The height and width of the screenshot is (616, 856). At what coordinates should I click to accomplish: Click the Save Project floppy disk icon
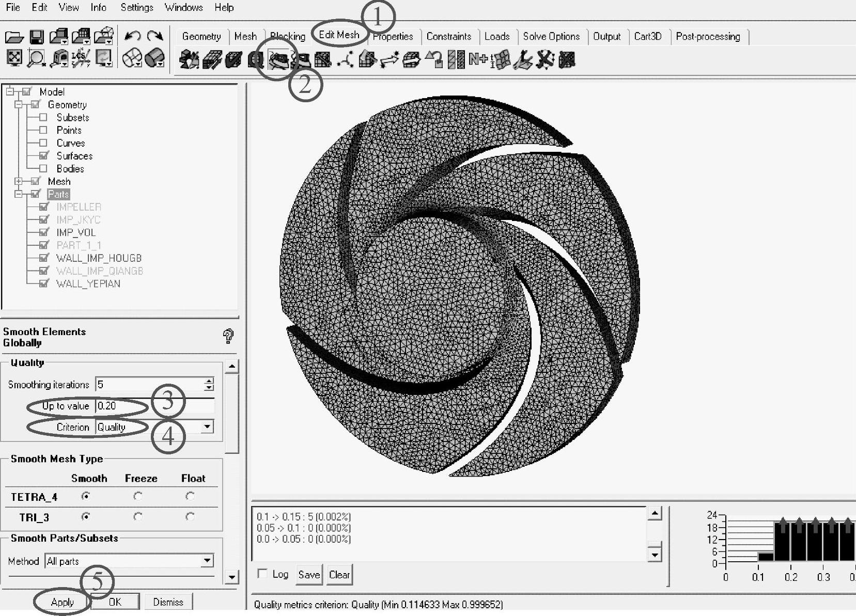click(36, 37)
